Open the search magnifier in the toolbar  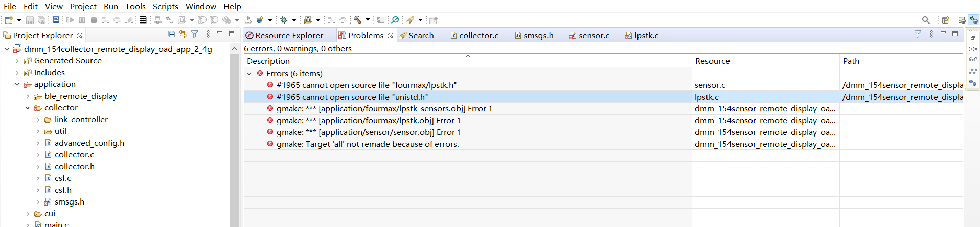[926, 20]
